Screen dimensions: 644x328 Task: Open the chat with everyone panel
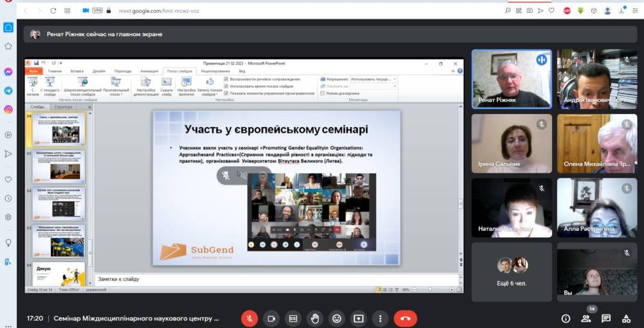click(x=606, y=318)
